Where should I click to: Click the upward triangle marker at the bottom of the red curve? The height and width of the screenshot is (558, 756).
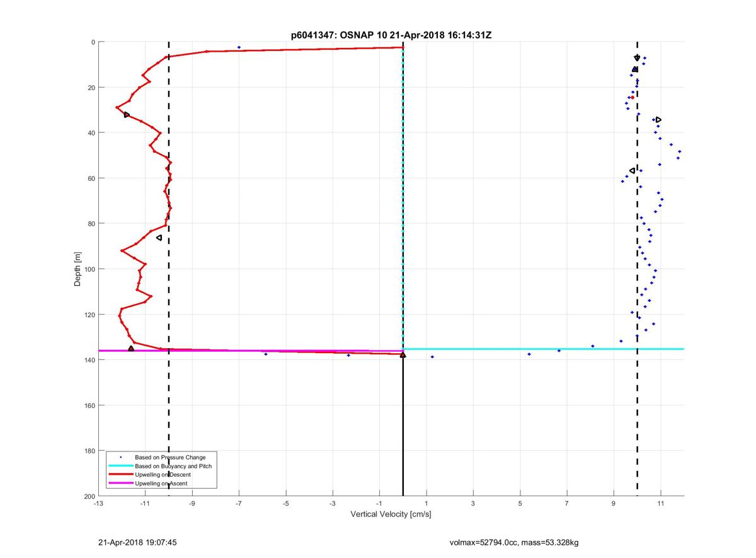click(131, 349)
